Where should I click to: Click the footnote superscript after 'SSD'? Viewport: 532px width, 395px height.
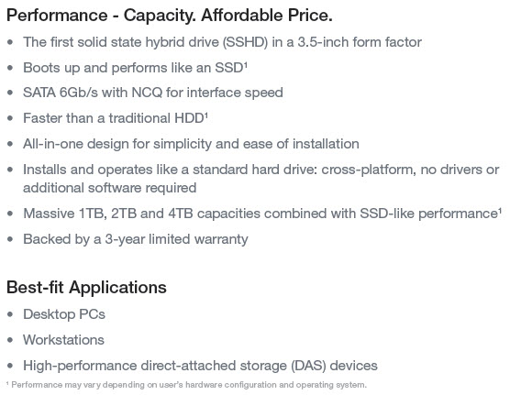click(246, 64)
